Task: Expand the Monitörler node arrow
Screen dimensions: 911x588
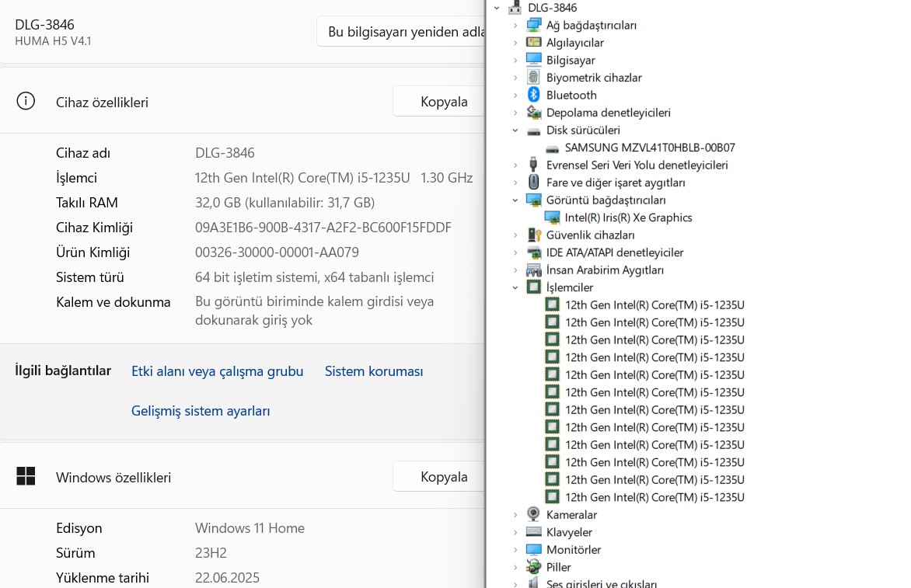Action: point(515,550)
